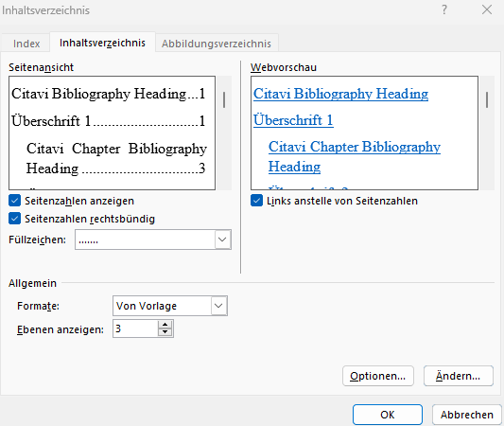Screen dimensions: 504x426
Task: Confirm with the OK button
Action: [x=388, y=415]
